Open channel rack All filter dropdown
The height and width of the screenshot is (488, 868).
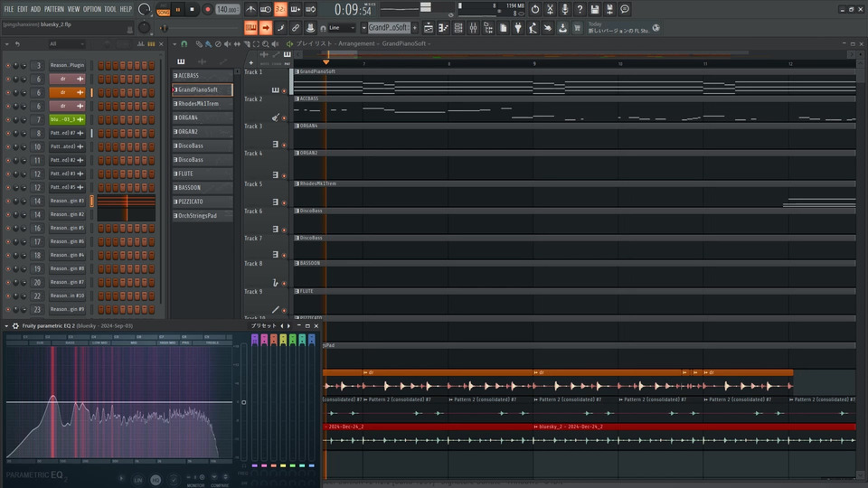pyautogui.click(x=66, y=43)
